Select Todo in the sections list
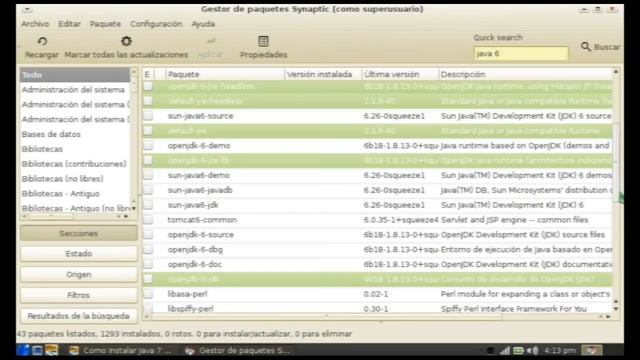The image size is (640, 360). 75,75
